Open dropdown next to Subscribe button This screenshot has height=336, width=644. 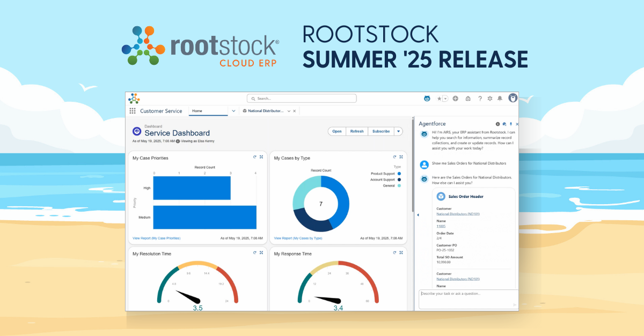click(x=398, y=131)
